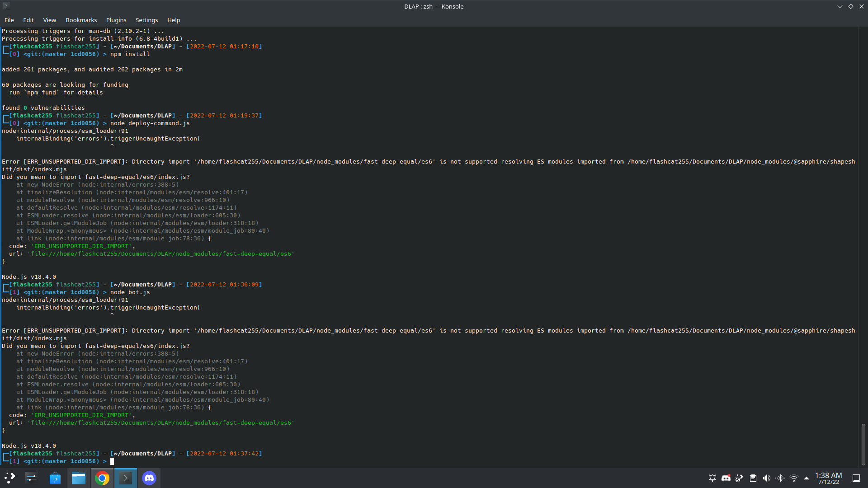Click the terminal vertical scrollbar handle
This screenshot has height=488, width=868.
click(x=863, y=444)
